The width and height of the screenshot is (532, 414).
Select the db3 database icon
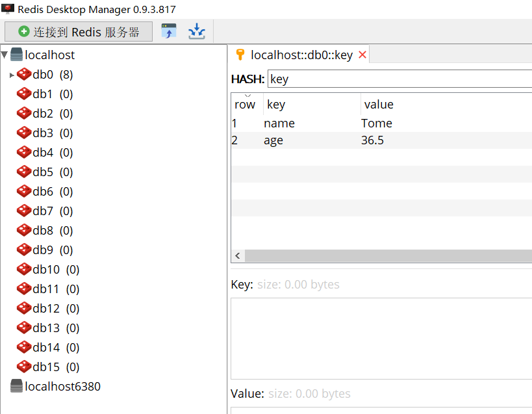click(x=24, y=133)
